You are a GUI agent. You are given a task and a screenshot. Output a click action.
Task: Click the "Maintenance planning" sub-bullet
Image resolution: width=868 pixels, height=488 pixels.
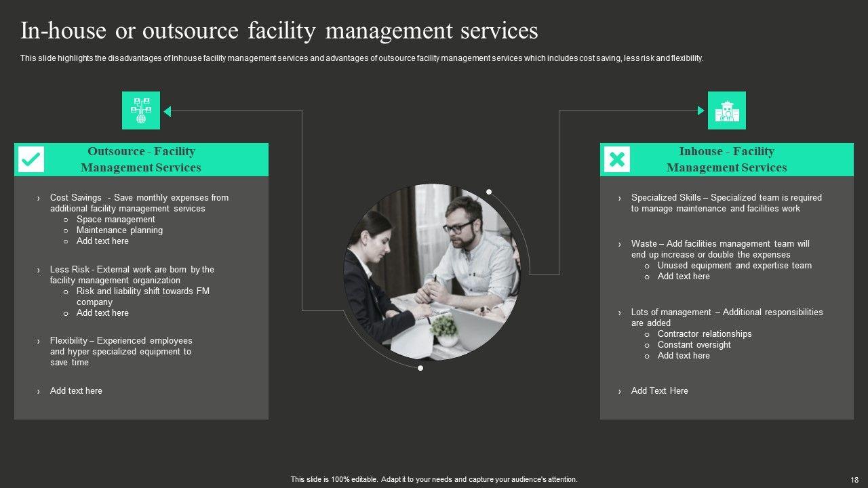(x=119, y=230)
